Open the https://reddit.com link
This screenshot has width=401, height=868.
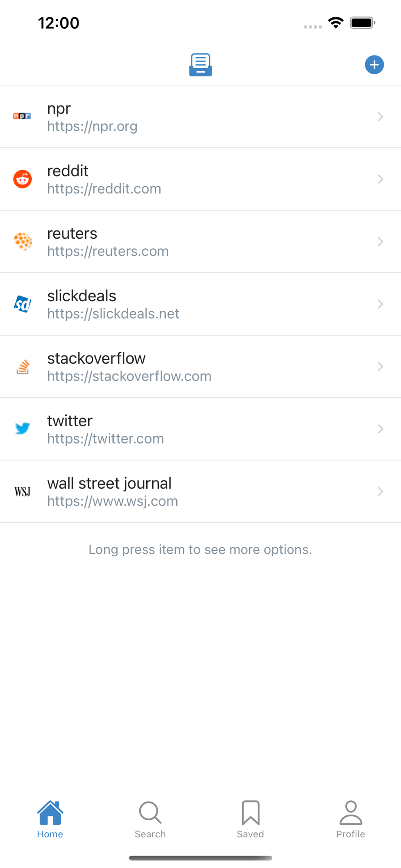point(104,189)
